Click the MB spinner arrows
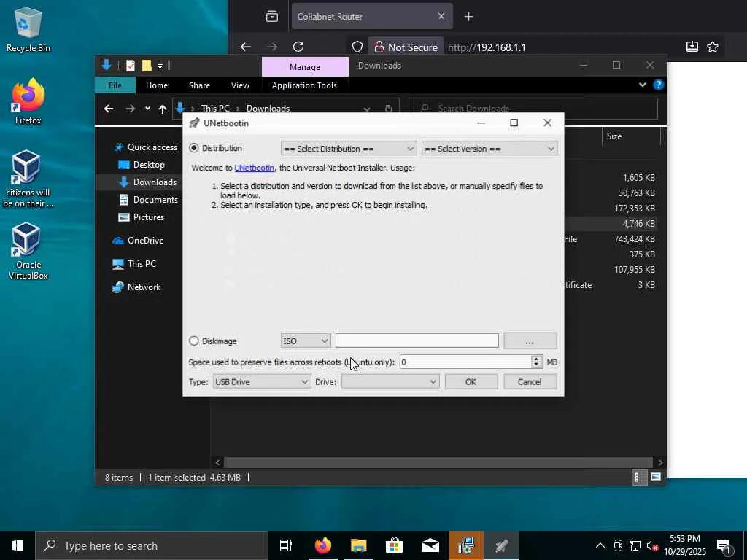 point(537,362)
